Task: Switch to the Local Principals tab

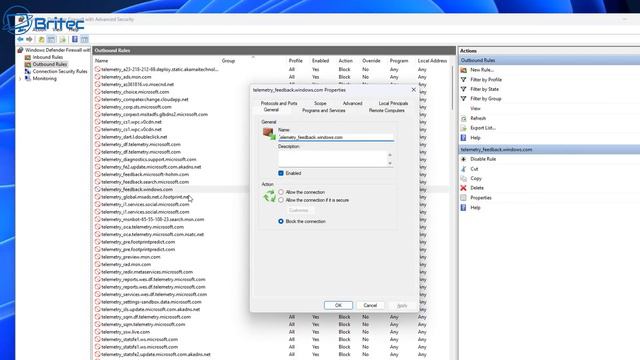Action: pos(393,103)
